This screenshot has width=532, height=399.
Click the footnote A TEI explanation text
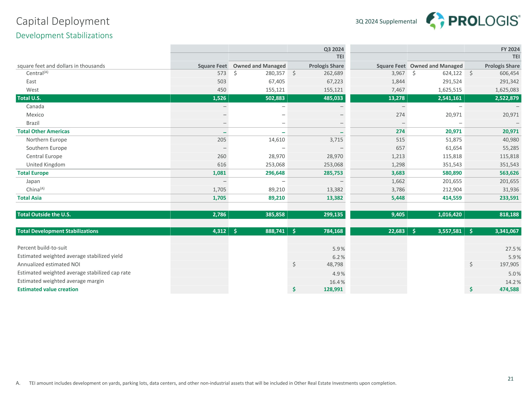tap(213, 383)
